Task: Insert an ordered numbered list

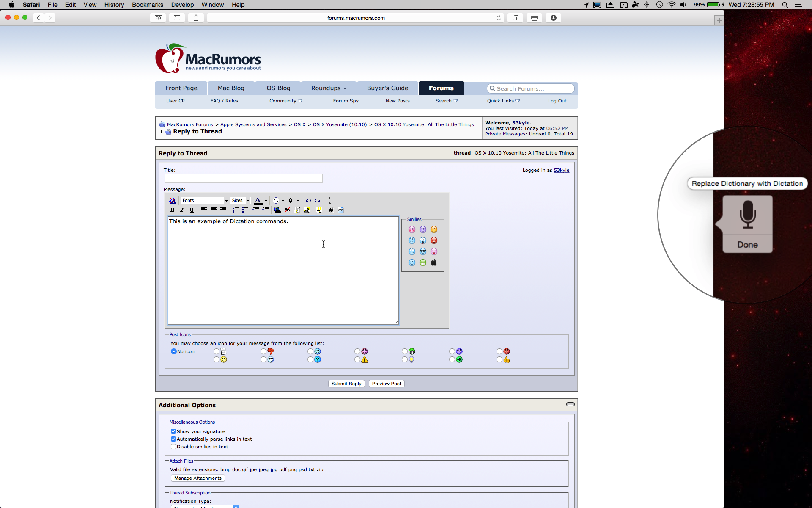Action: coord(236,210)
